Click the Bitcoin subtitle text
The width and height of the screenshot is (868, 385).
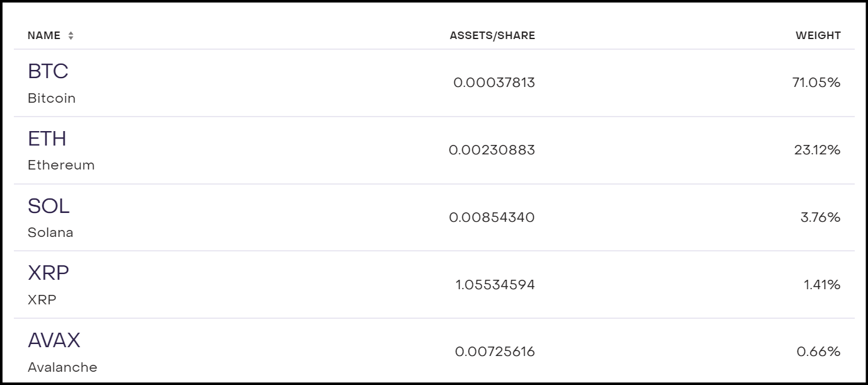pyautogui.click(x=50, y=98)
